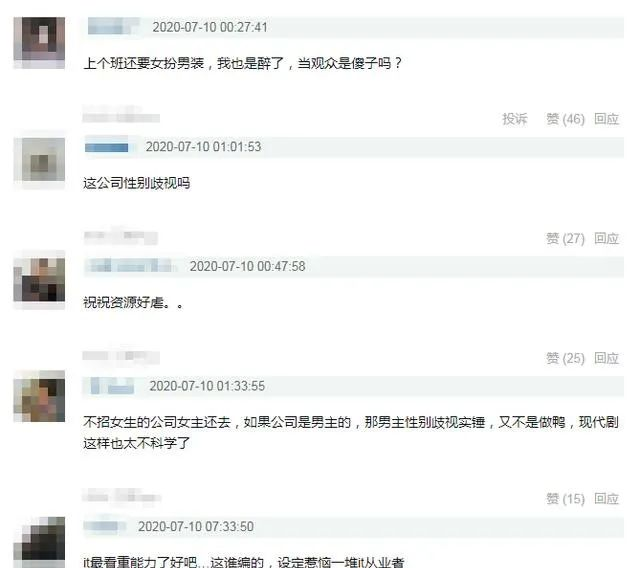Open avatar of 01:01:53 commenter
Image resolution: width=640 pixels, height=568 pixels.
[39, 160]
